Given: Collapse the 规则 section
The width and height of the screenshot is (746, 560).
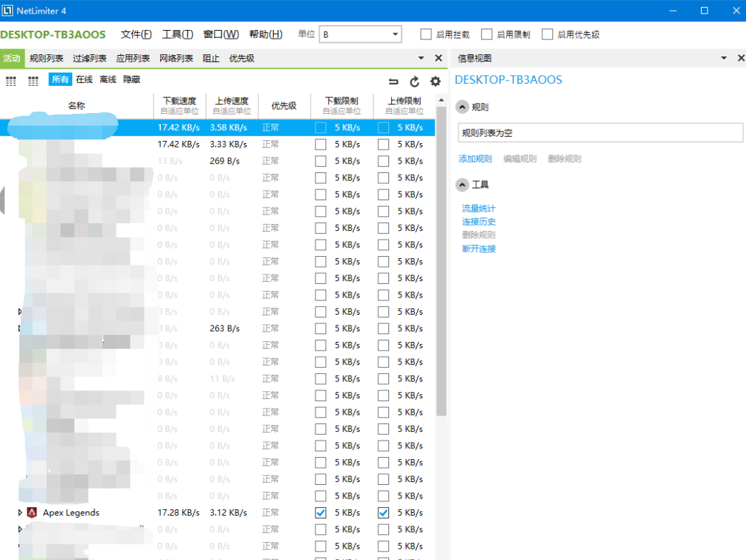Looking at the screenshot, I should 461,107.
